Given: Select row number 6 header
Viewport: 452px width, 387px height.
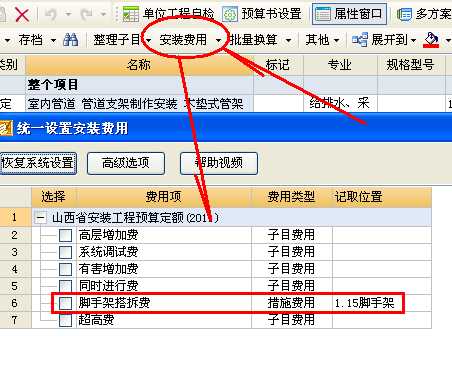Looking at the screenshot, I should pyautogui.click(x=15, y=303).
